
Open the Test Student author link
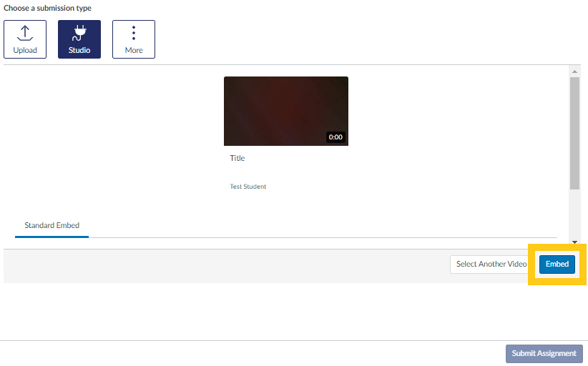click(x=248, y=187)
